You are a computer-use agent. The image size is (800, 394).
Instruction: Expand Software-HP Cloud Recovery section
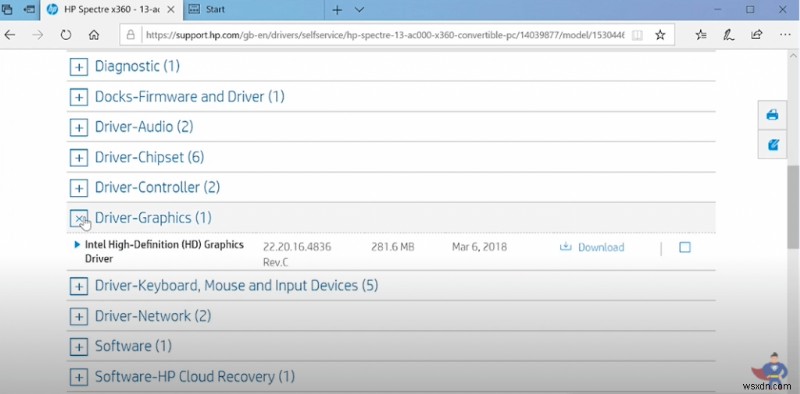tap(79, 377)
